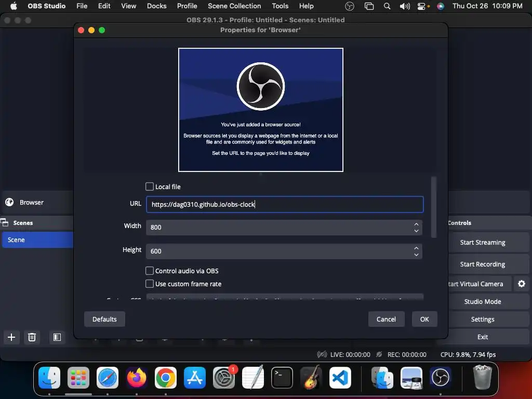Open the Docks menu
Screen dimensions: 532x399
157,6
